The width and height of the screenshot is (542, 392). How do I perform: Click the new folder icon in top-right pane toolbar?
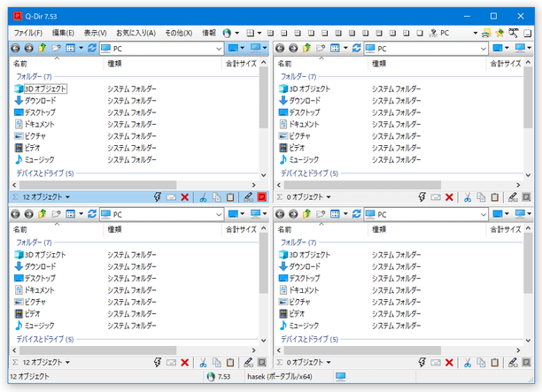[x=321, y=48]
